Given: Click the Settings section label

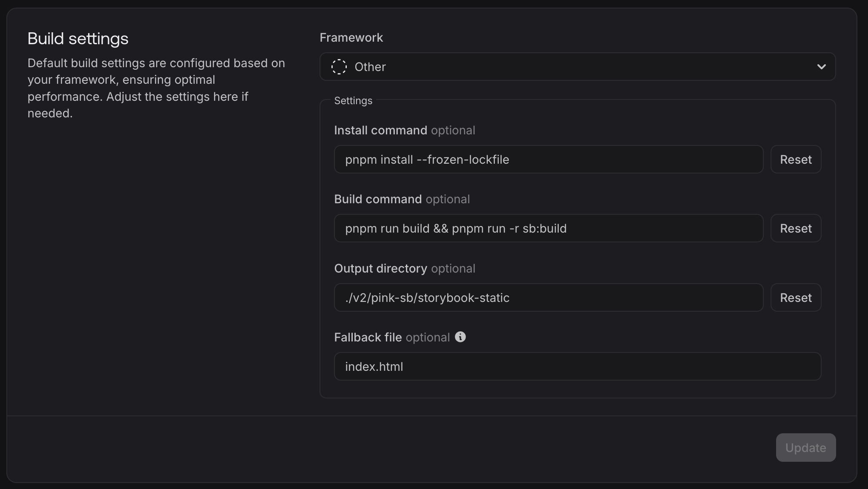Looking at the screenshot, I should pyautogui.click(x=353, y=101).
